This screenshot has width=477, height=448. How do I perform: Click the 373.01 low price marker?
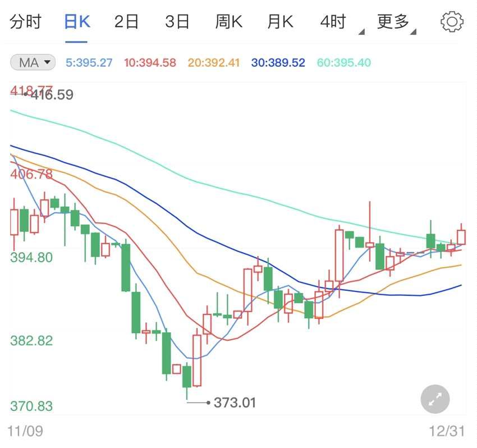point(234,403)
